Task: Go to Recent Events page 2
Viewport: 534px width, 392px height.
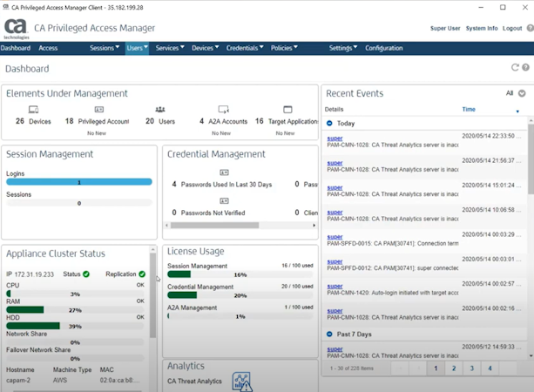Action: (454, 368)
